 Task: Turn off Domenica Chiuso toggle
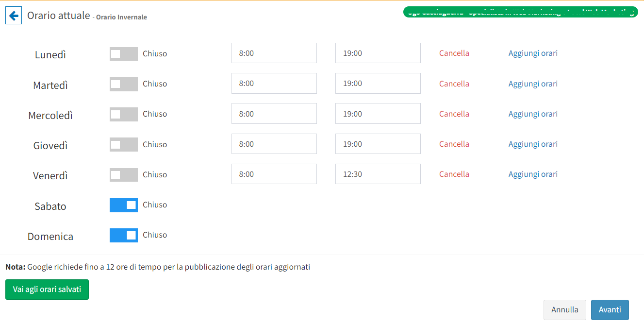click(123, 235)
